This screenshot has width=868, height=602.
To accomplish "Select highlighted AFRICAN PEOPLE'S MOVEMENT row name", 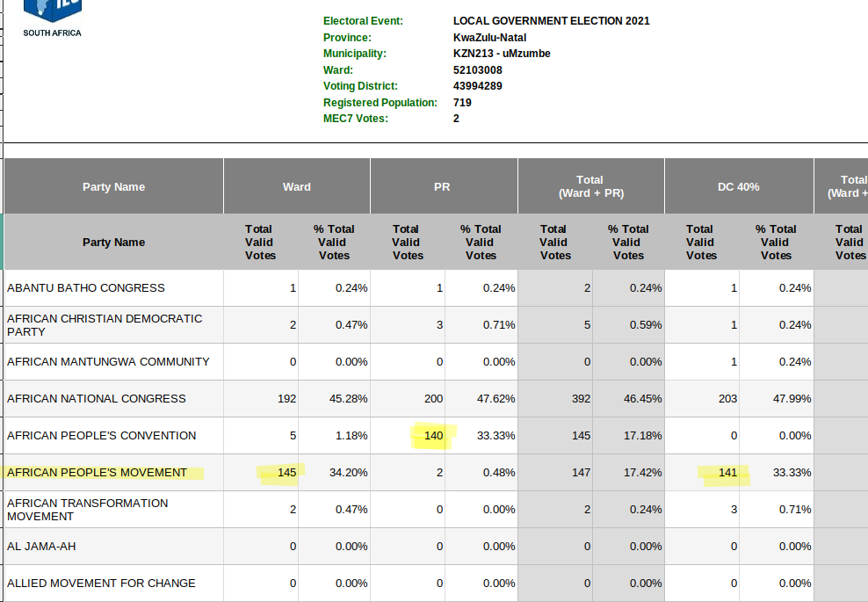I will tap(97, 473).
